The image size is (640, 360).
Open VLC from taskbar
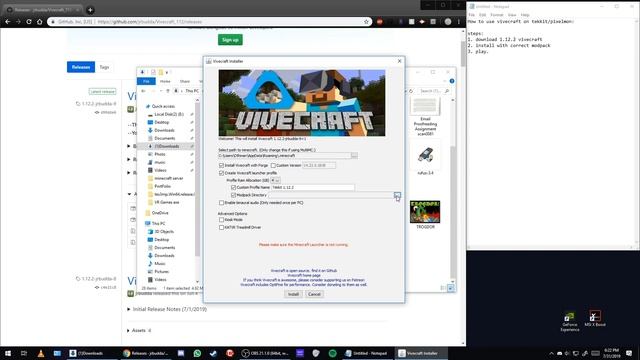[40, 353]
